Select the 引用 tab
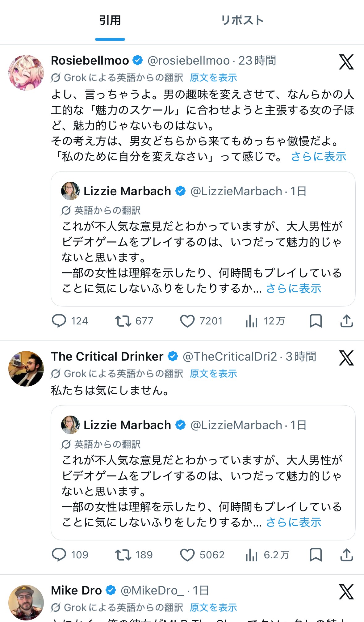 tap(110, 20)
